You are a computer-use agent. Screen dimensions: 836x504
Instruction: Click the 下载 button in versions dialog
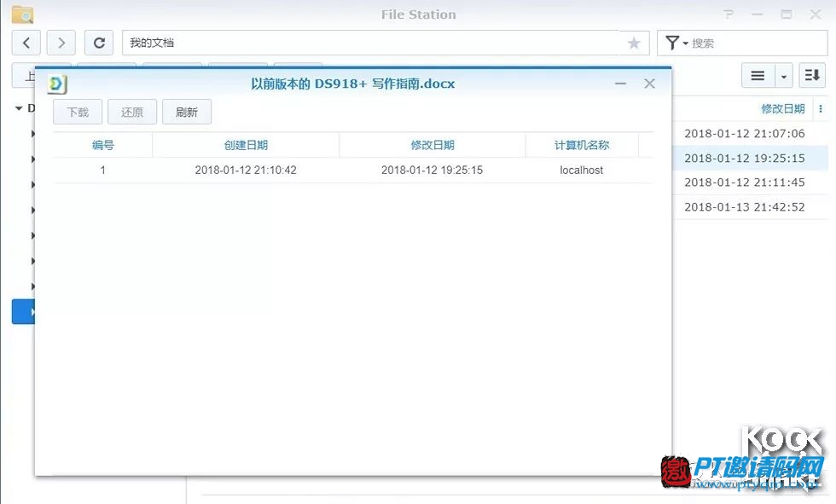point(78,112)
